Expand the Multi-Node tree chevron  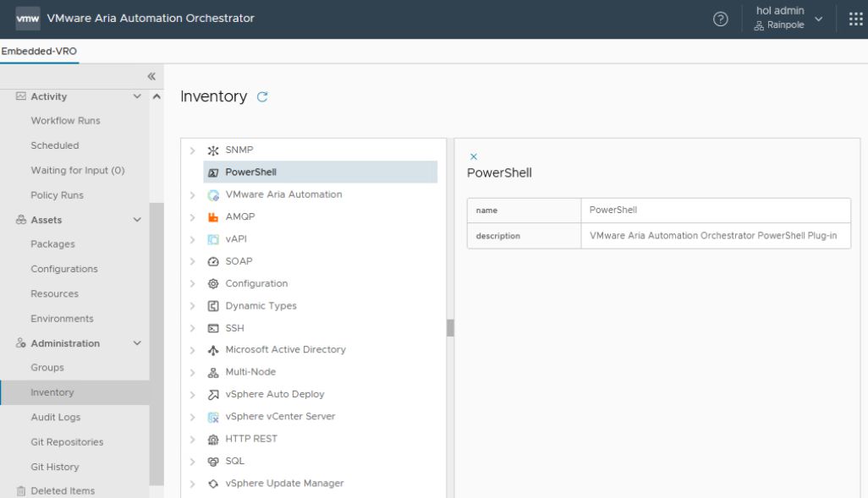coord(192,372)
